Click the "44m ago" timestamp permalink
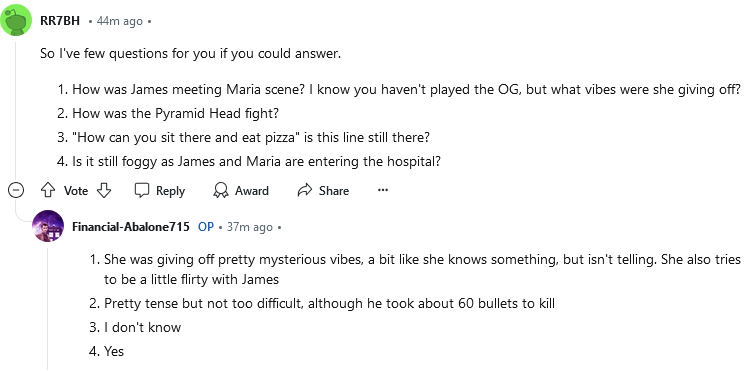The image size is (756, 371). (x=120, y=21)
